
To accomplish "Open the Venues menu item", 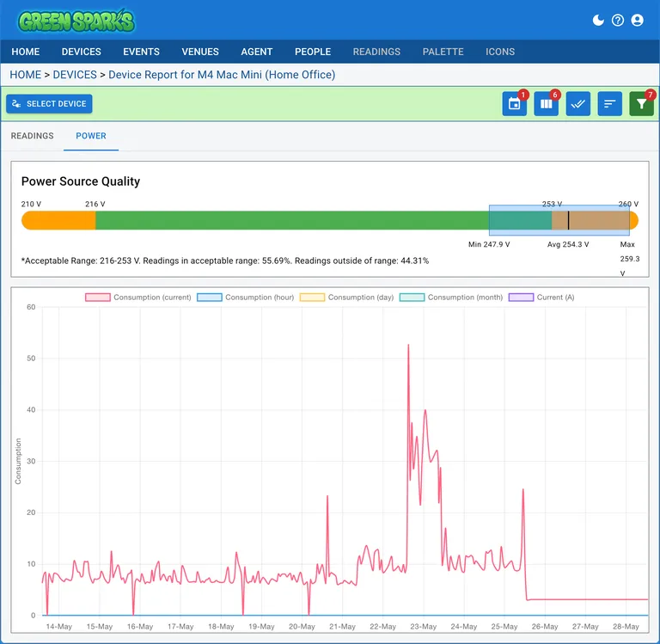I will 199,52.
